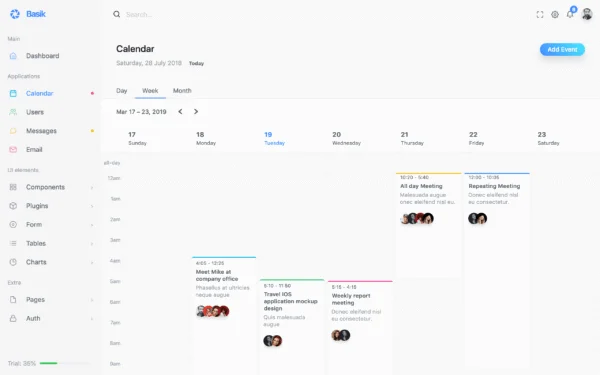Toggle fullscreen mode icon

540,15
